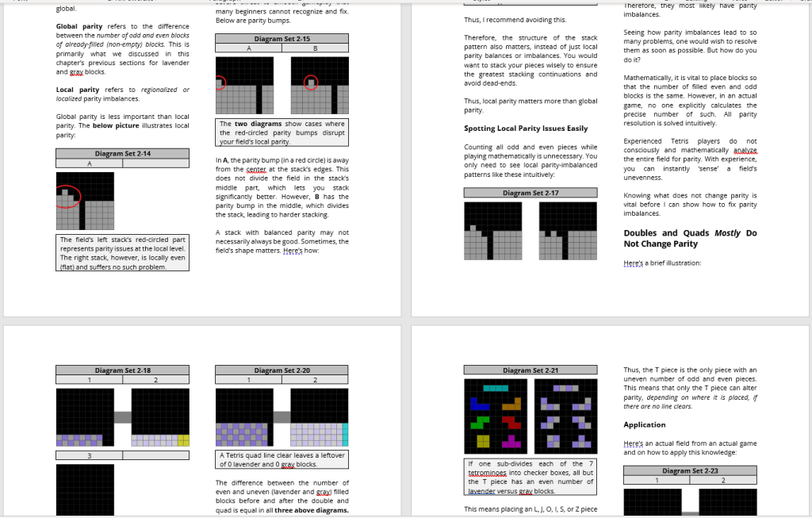Place cursor in 'Spotting Local Parity Issues Easily' heading
The width and height of the screenshot is (812, 518).
pos(526,129)
